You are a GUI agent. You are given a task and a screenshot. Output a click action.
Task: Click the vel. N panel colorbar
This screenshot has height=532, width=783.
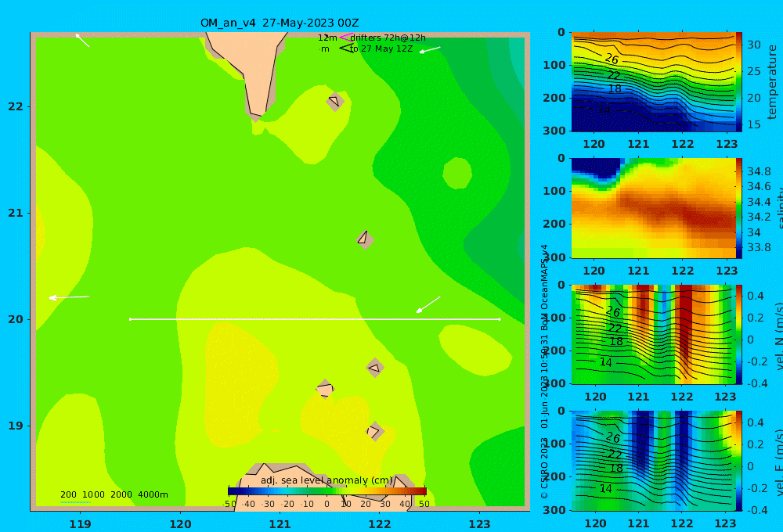[738, 334]
